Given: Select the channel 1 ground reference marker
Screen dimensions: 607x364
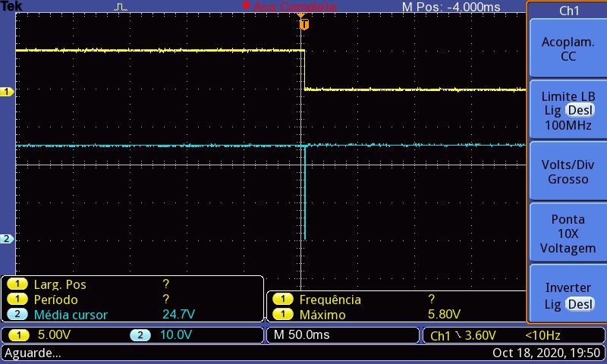Looking at the screenshot, I should pos(7,92).
